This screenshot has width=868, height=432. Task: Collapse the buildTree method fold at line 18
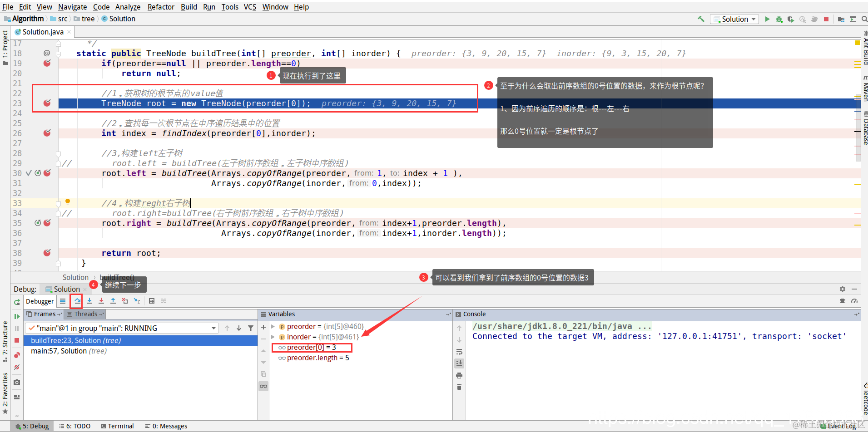pyautogui.click(x=59, y=54)
